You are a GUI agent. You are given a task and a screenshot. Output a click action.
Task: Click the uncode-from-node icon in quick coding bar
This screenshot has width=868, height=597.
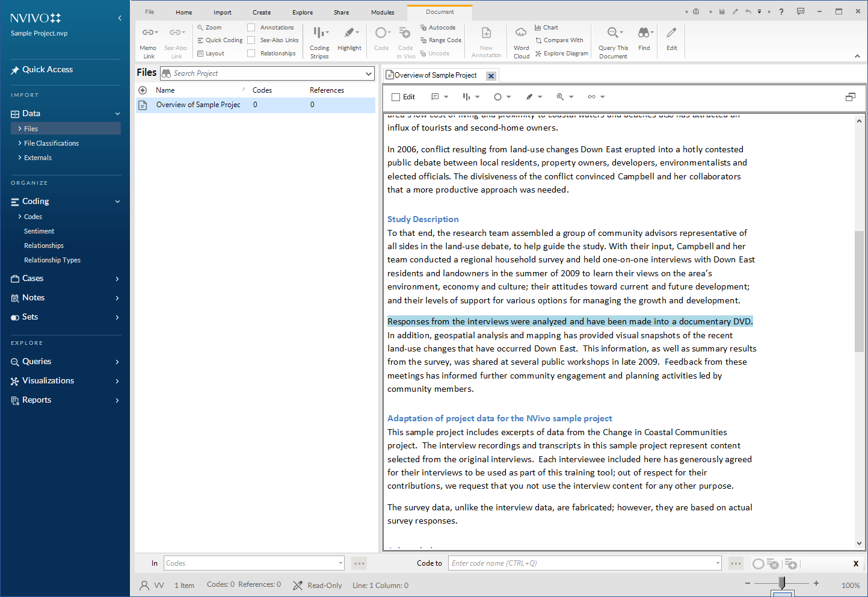pos(773,564)
